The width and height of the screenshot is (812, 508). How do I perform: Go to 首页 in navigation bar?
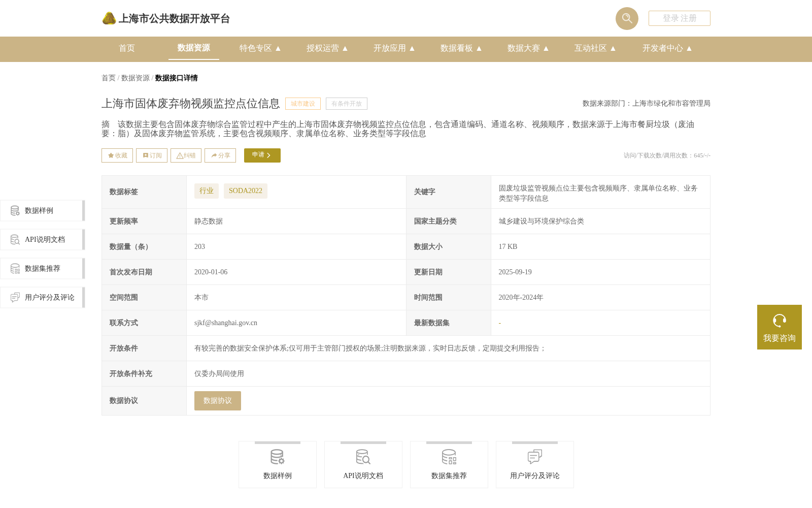coord(127,48)
